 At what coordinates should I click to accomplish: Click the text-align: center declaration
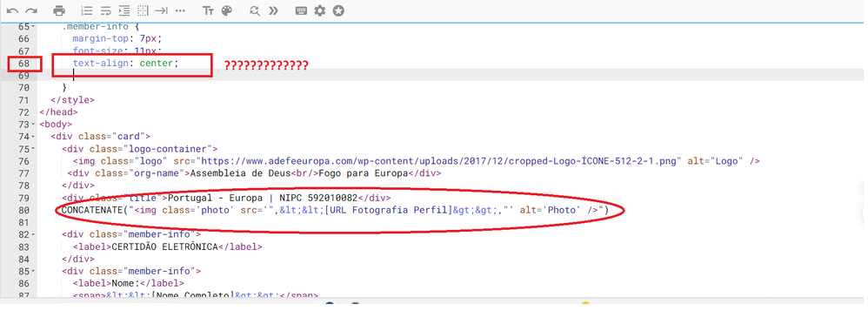(125, 64)
